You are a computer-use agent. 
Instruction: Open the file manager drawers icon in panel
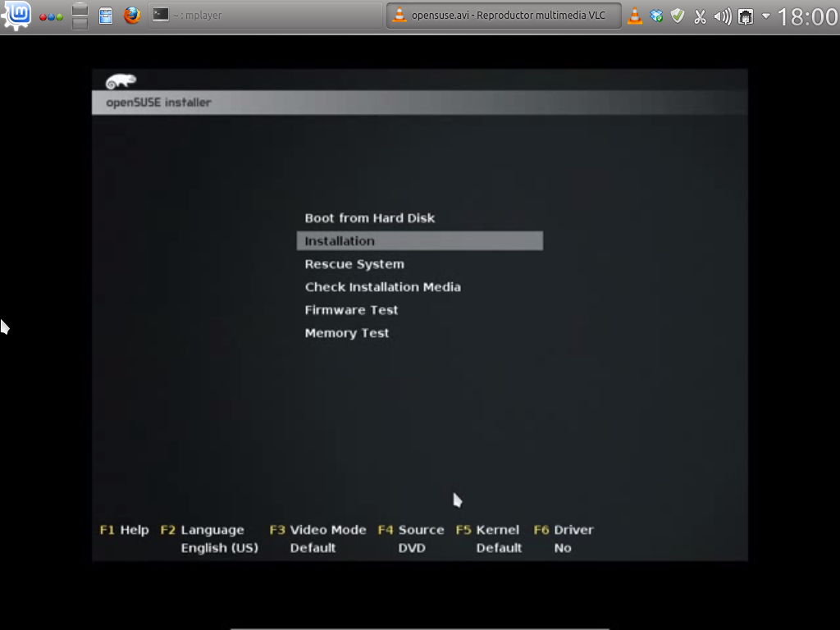coord(80,16)
